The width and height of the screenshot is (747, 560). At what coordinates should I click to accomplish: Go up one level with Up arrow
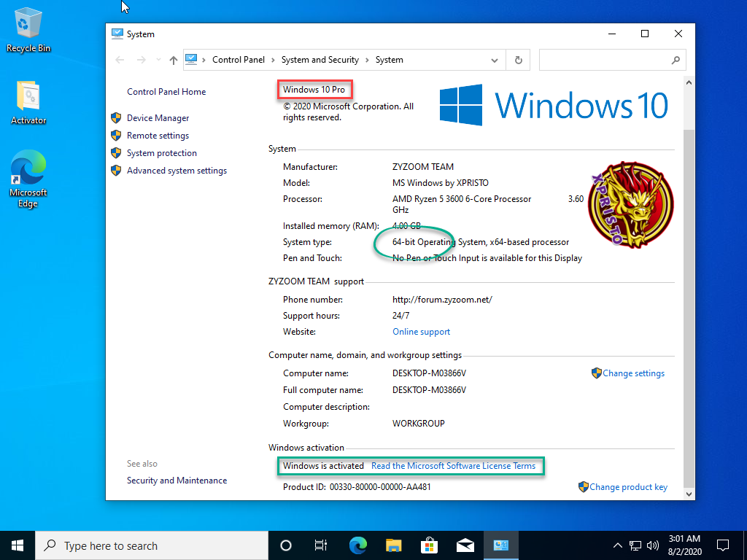coord(174,60)
